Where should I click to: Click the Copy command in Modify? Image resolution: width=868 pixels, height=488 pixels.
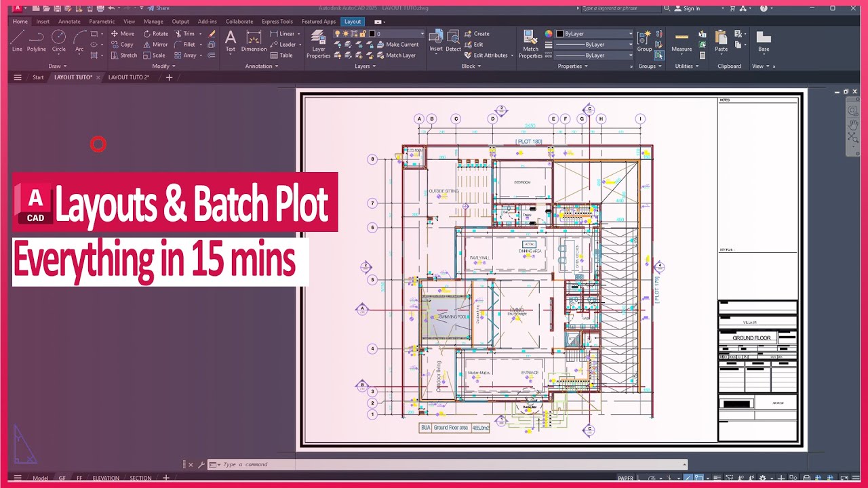point(122,44)
